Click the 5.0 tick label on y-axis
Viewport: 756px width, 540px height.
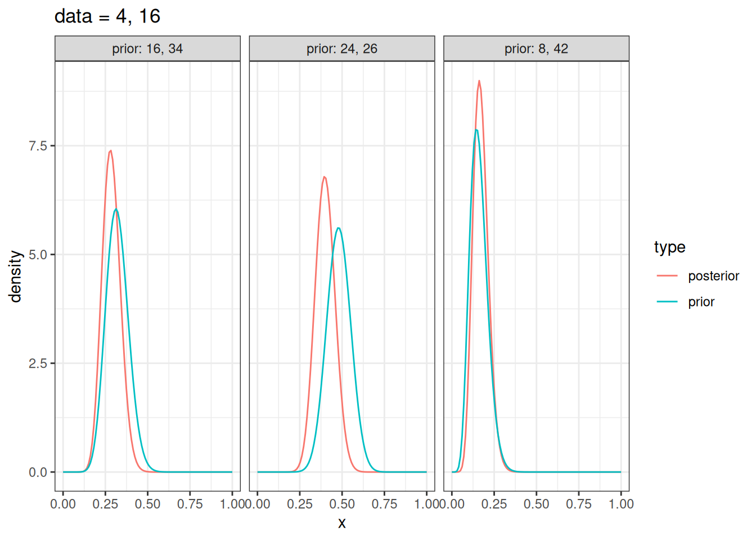[38, 255]
